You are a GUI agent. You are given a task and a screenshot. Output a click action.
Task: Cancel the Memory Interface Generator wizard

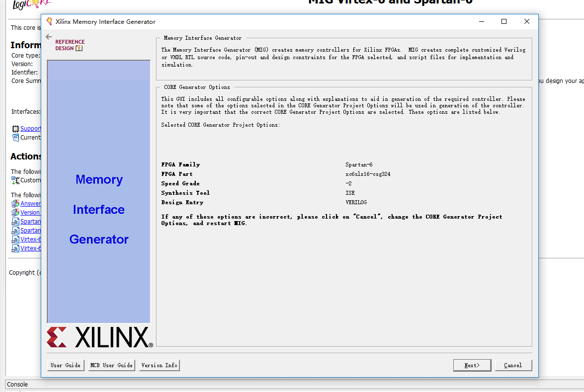point(513,365)
